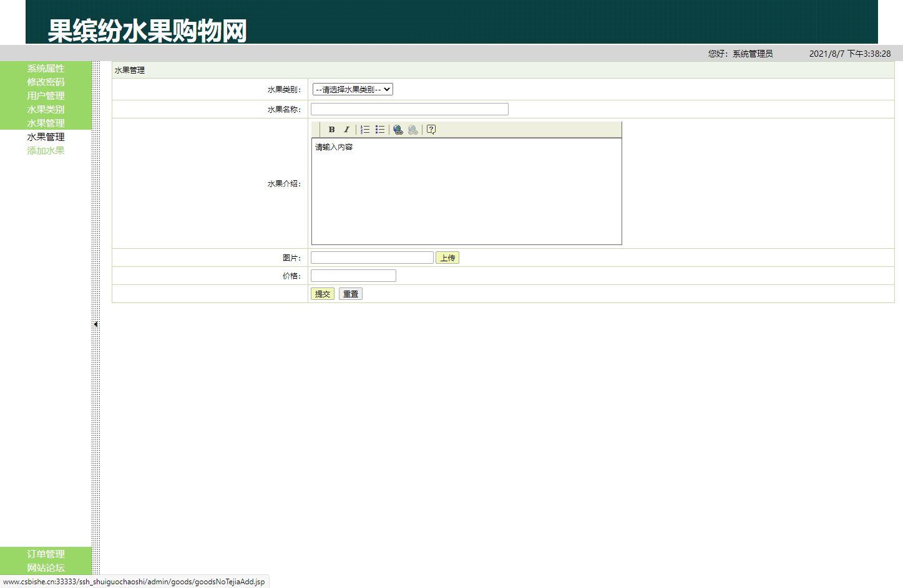Open 系统属性 in the sidebar
Viewport: 903px width, 588px height.
[46, 69]
